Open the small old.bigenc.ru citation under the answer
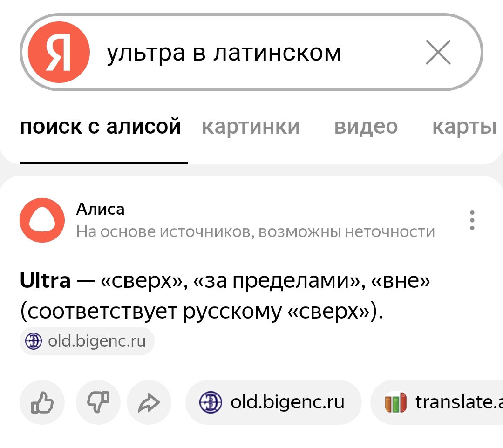This screenshot has width=503, height=448. click(x=87, y=342)
